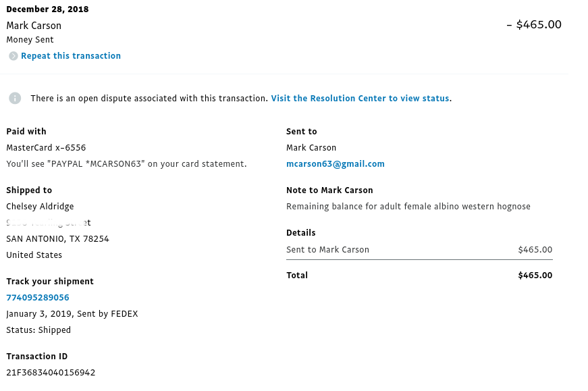Click the note about albino western hognose
Viewport: 588px width, 391px height.
tap(408, 207)
